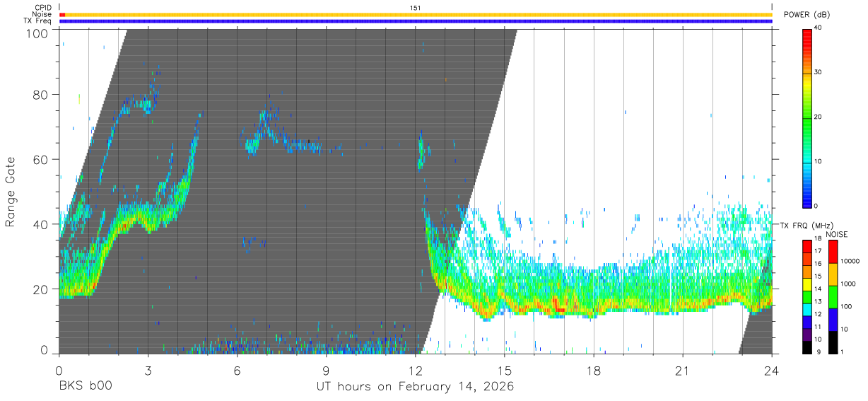Click the CPID label above the plot
868x401 pixels.
42,8
